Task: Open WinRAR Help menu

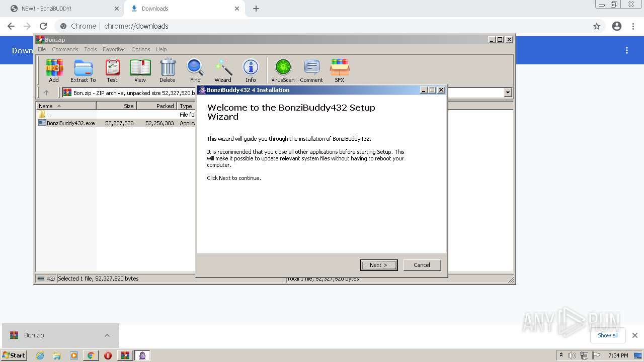Action: point(161,49)
